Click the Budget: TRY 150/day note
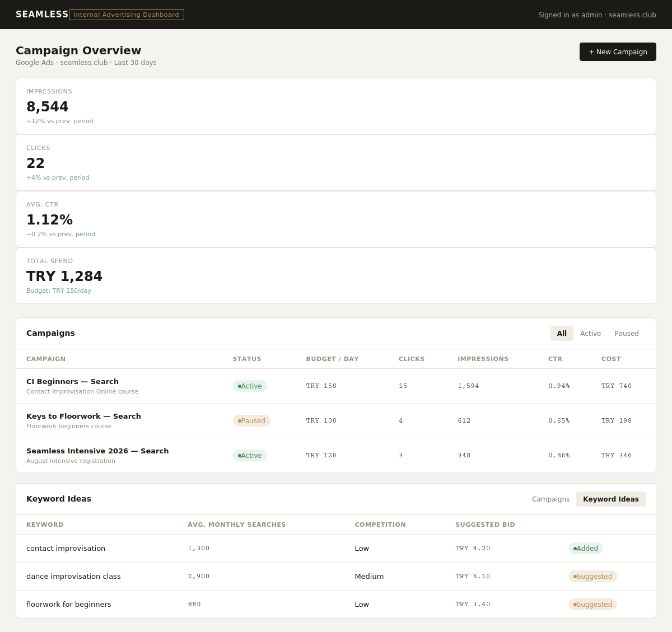 point(59,291)
